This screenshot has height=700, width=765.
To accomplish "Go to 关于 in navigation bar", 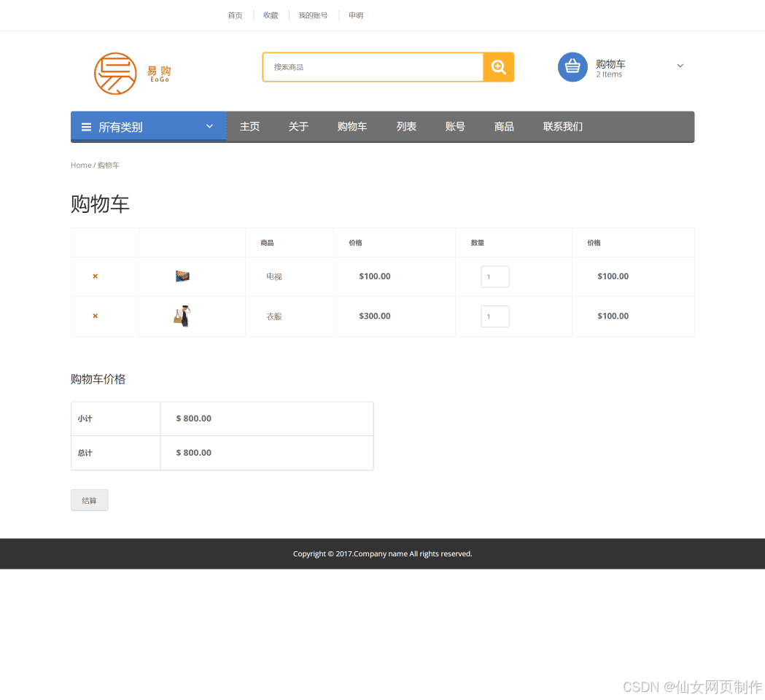I will point(298,127).
